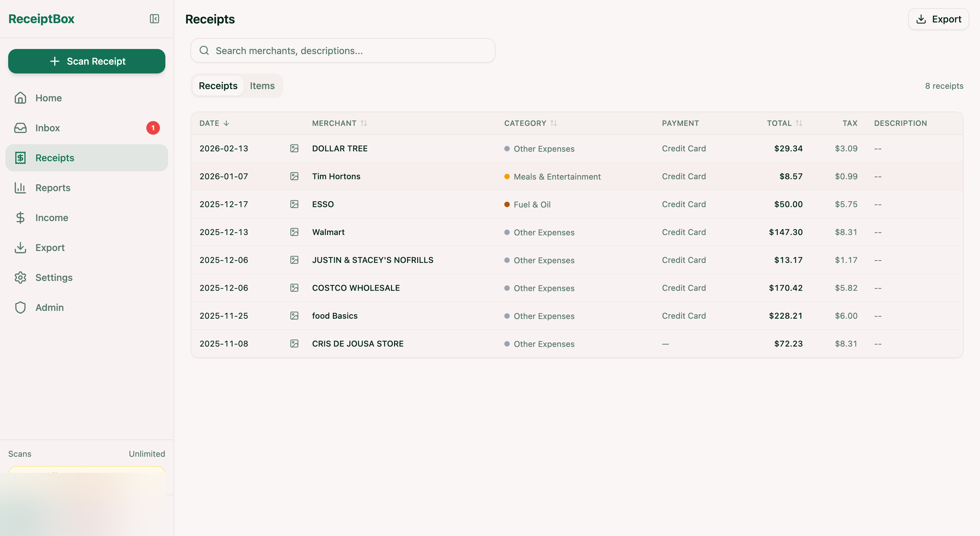Open the Income section
The height and width of the screenshot is (536, 980).
[x=51, y=217]
